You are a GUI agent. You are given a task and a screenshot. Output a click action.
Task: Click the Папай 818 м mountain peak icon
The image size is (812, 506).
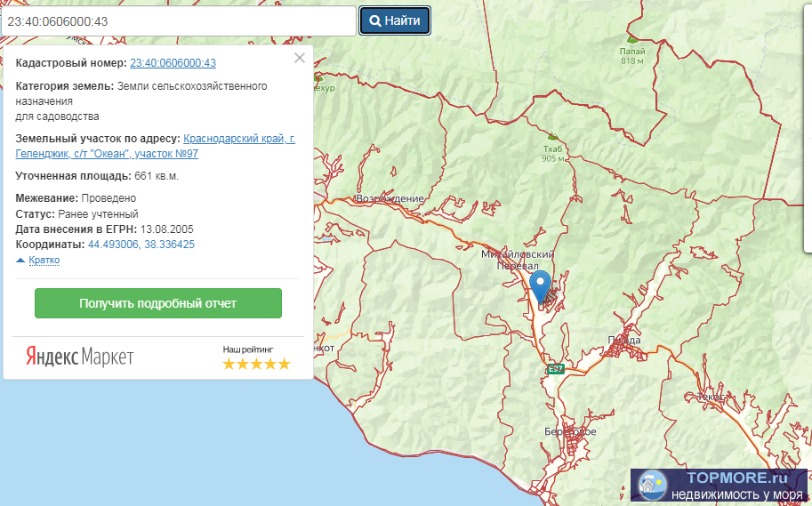631,39
